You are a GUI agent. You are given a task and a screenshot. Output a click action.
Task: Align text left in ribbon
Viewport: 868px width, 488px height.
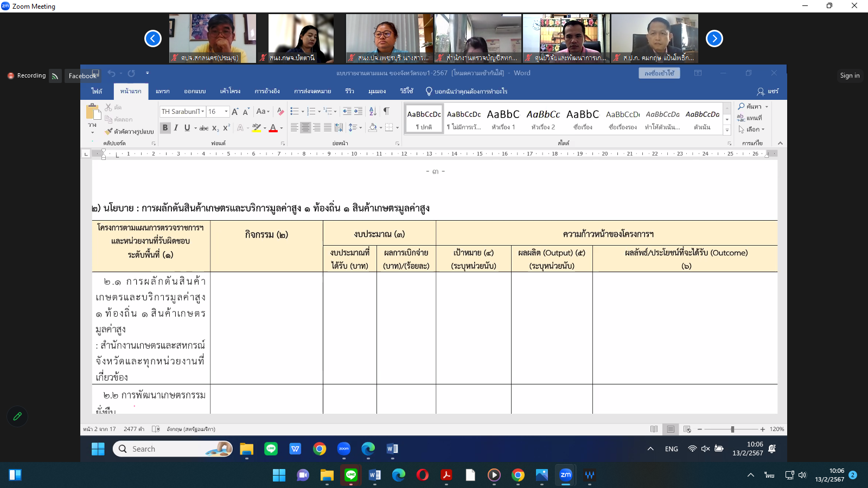point(295,128)
